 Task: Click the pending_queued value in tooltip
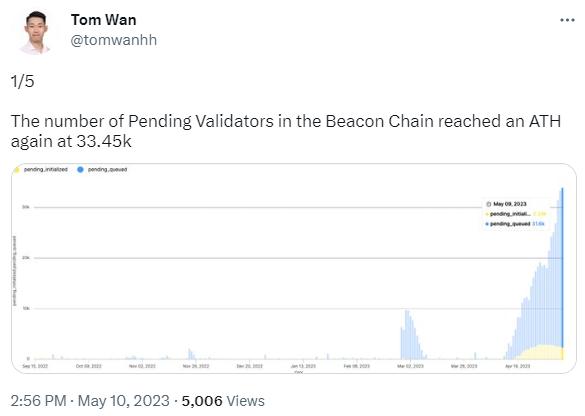coord(538,224)
